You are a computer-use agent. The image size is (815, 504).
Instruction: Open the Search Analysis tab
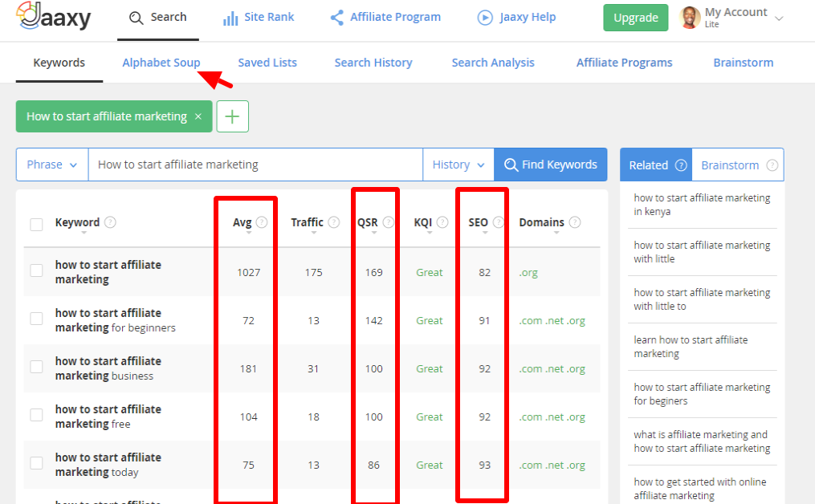point(493,63)
